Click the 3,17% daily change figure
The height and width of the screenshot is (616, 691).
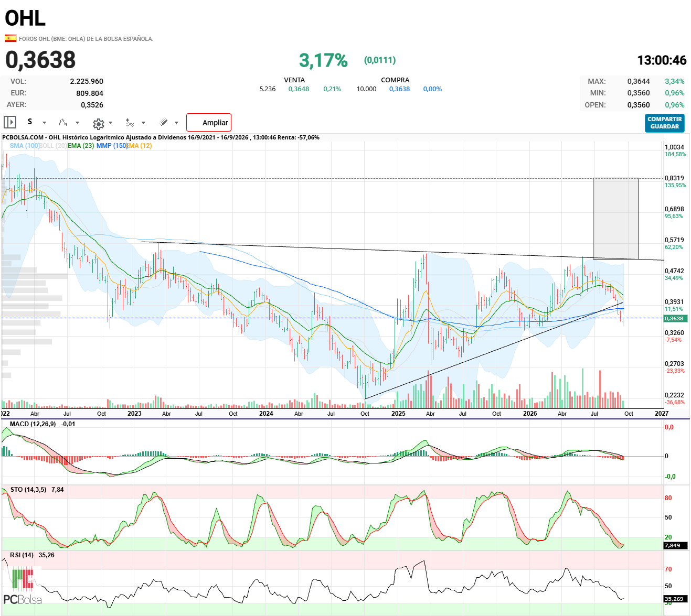(x=323, y=61)
